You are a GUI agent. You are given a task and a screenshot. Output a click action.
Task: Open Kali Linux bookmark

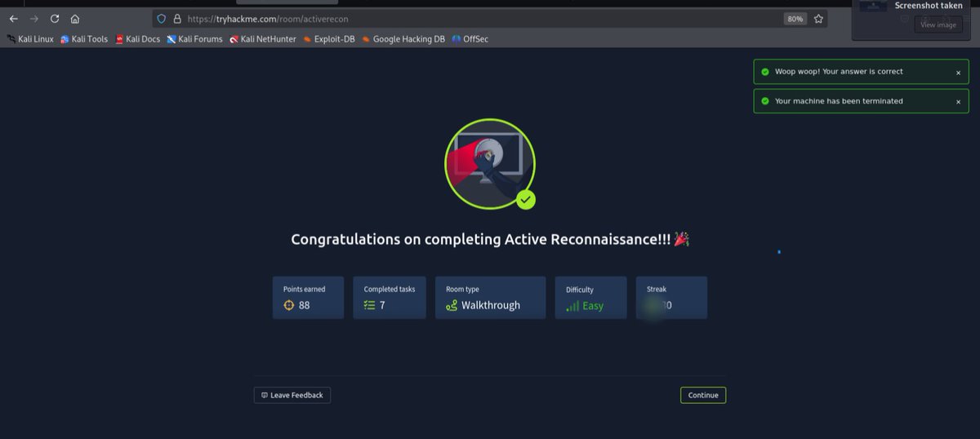30,38
